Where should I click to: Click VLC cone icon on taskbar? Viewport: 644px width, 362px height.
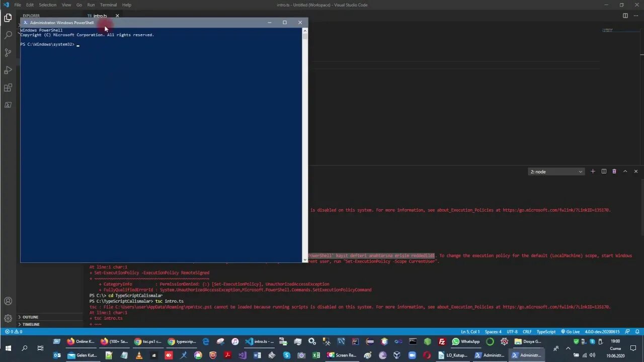pyautogui.click(x=139, y=355)
